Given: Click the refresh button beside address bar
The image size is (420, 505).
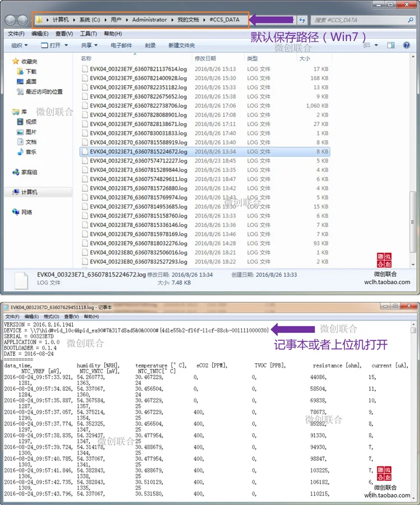Looking at the screenshot, I should (x=302, y=20).
